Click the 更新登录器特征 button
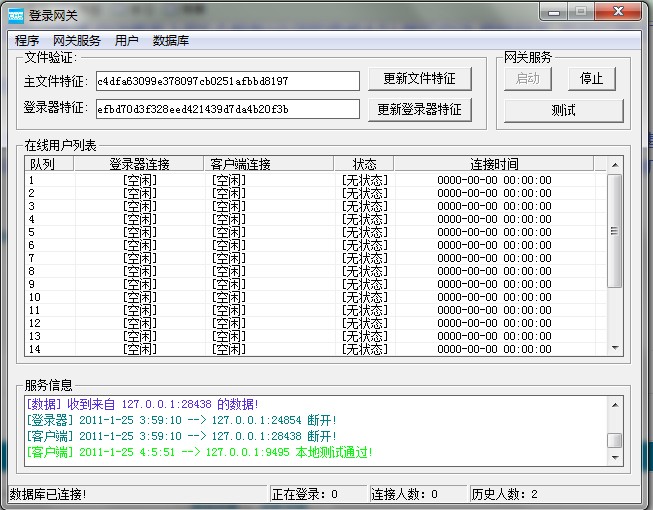The height and width of the screenshot is (510, 653). tap(419, 109)
